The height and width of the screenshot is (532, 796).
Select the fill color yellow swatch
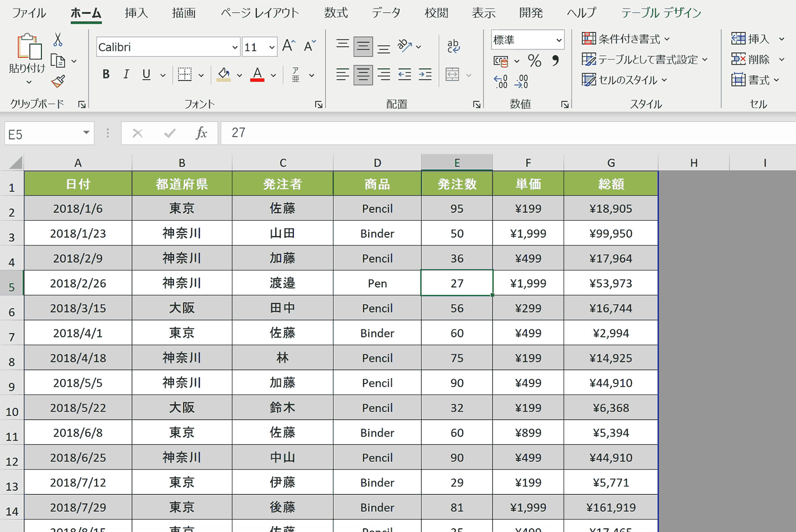pyautogui.click(x=223, y=74)
